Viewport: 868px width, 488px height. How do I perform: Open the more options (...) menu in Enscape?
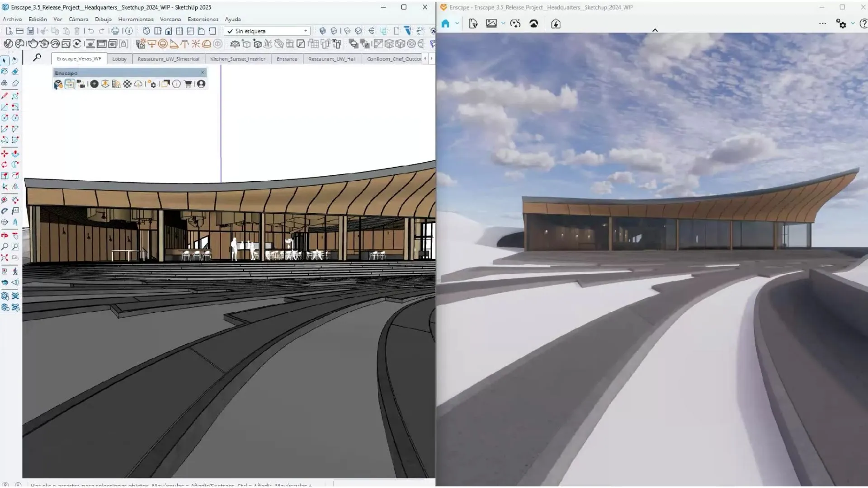(822, 23)
